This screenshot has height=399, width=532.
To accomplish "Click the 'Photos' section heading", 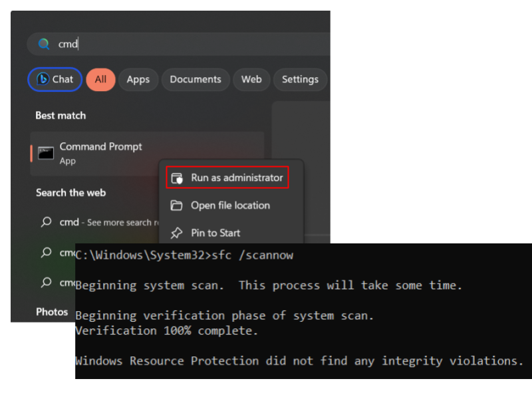I will tap(52, 312).
